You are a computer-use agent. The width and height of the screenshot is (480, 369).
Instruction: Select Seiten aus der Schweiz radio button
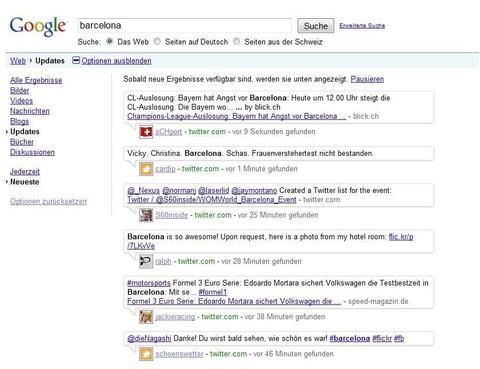click(236, 41)
